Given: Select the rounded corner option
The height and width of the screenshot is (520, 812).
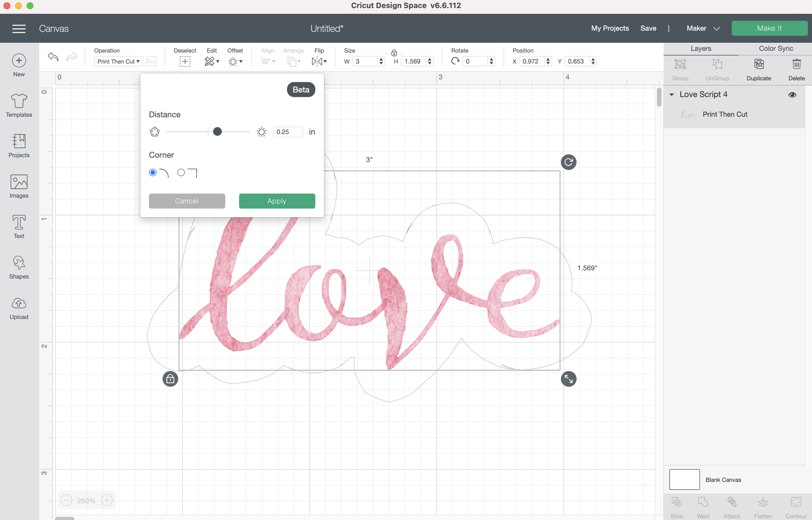Looking at the screenshot, I should click(153, 173).
